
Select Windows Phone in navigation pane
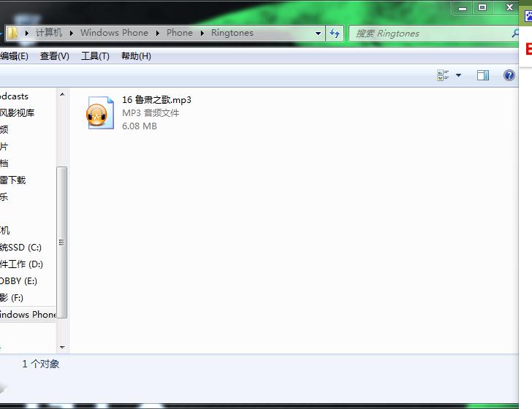click(x=28, y=314)
